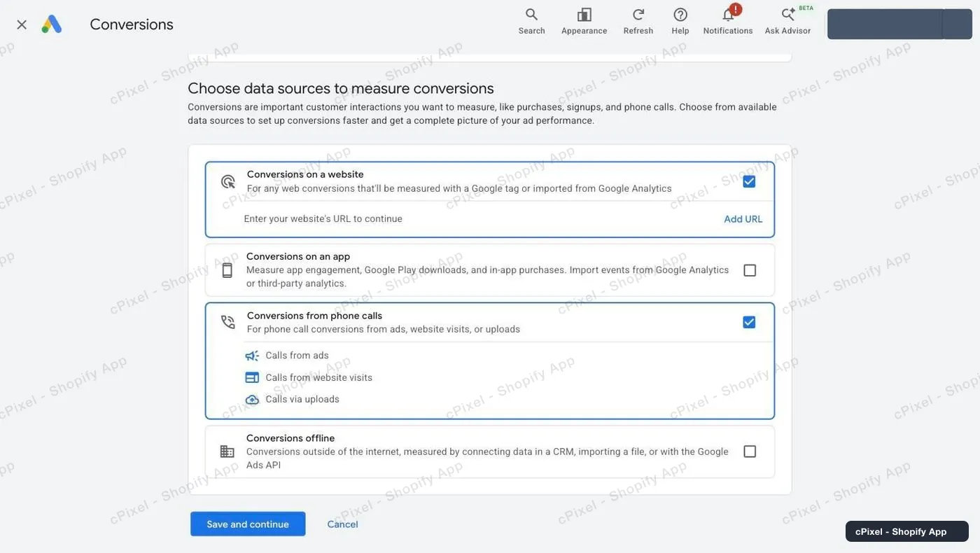
Task: Select the Calls via uploads text
Action: pos(302,399)
